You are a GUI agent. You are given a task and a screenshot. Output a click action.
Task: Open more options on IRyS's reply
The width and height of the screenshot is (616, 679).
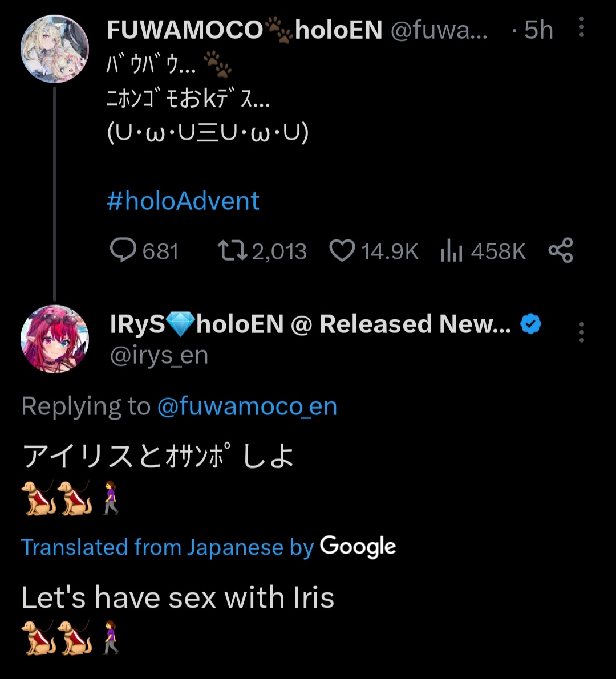pos(581,332)
